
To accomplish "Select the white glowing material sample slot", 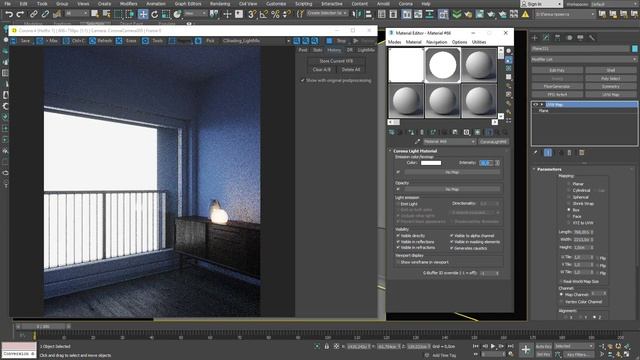I will pos(442,65).
